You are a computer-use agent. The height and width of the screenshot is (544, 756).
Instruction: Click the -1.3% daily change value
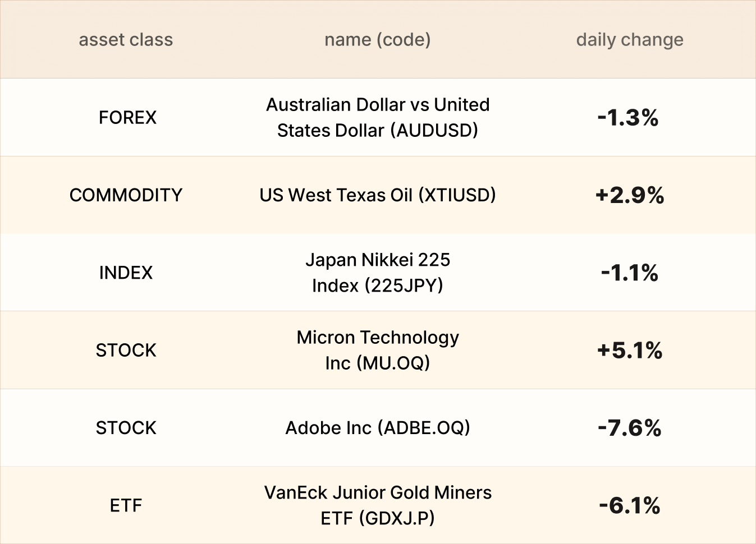pyautogui.click(x=628, y=117)
